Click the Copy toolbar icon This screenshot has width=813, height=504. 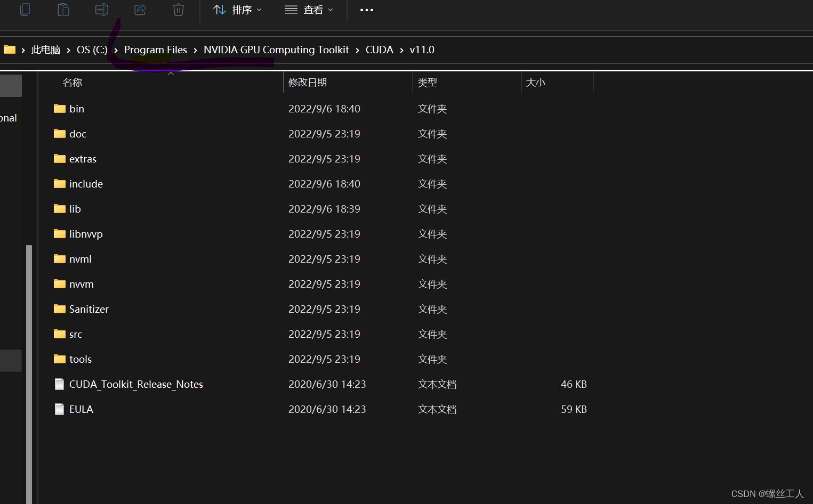pyautogui.click(x=25, y=10)
